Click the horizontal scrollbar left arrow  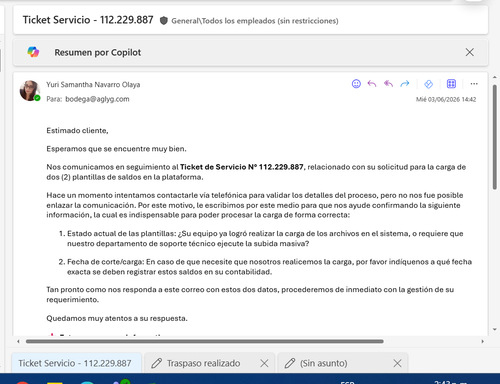[x=18, y=341]
